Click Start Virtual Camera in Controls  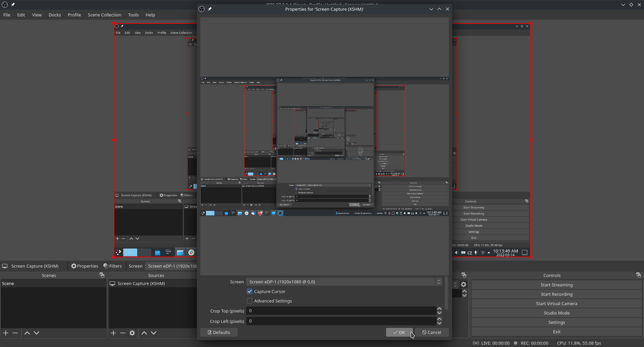pyautogui.click(x=556, y=303)
